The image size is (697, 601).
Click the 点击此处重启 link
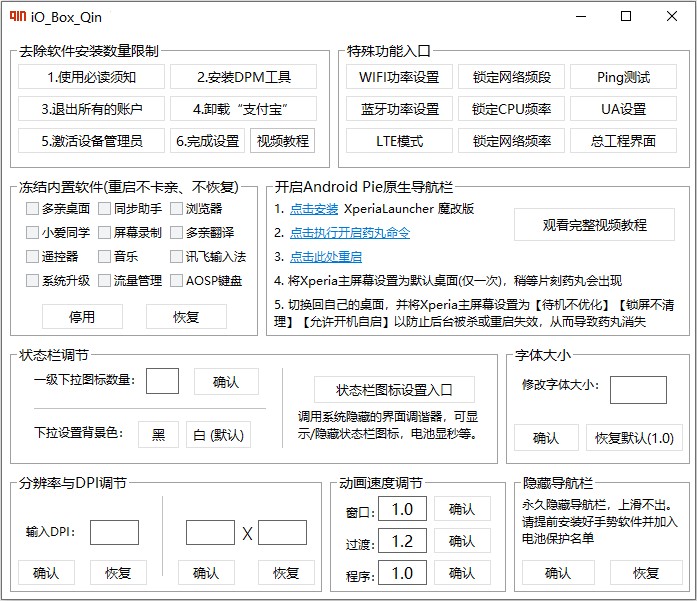coord(326,257)
